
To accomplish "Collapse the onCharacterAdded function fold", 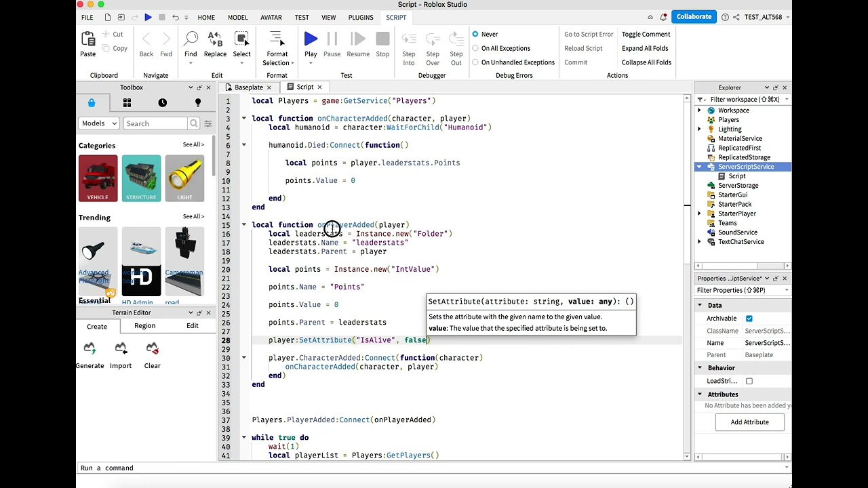I will coord(244,119).
